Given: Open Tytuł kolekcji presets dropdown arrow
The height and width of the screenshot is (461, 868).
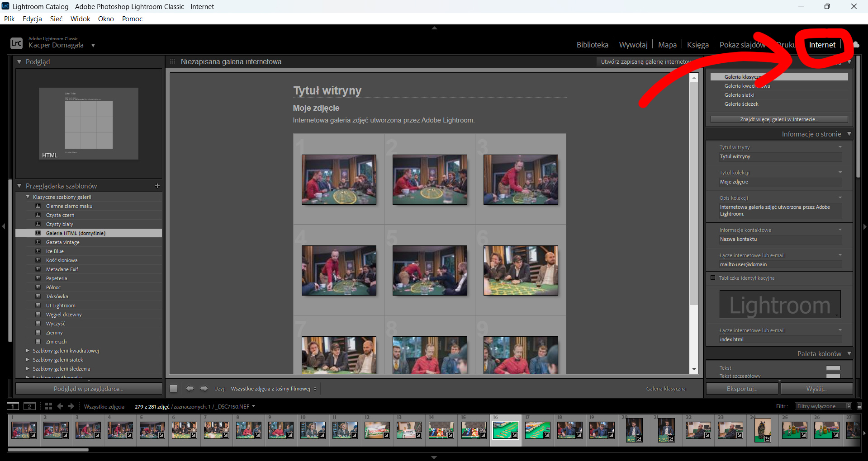Looking at the screenshot, I should point(840,172).
